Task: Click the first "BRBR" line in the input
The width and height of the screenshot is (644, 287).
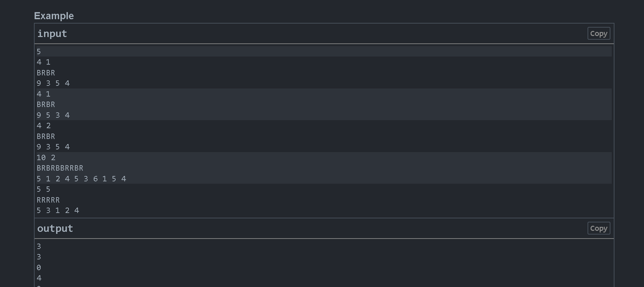Action: coord(46,73)
